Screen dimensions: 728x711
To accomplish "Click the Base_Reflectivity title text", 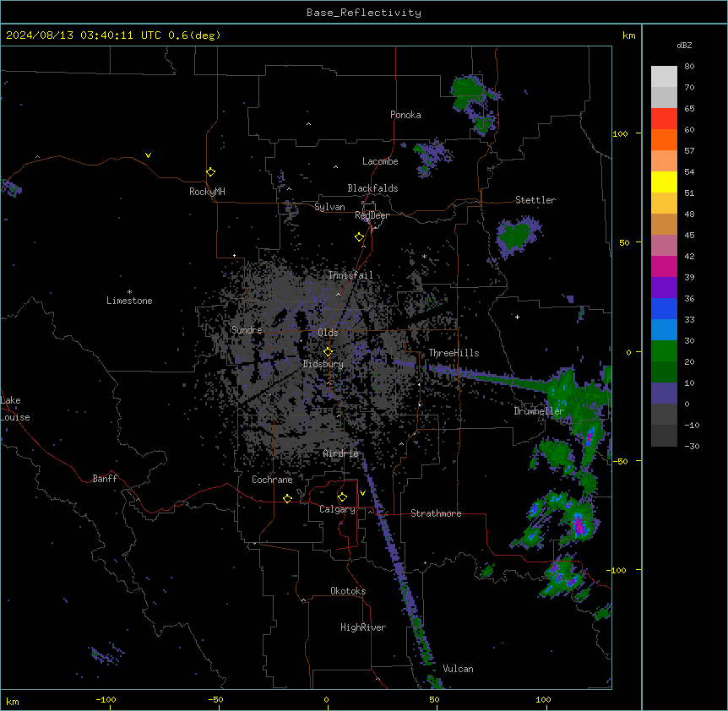I will pyautogui.click(x=364, y=13).
